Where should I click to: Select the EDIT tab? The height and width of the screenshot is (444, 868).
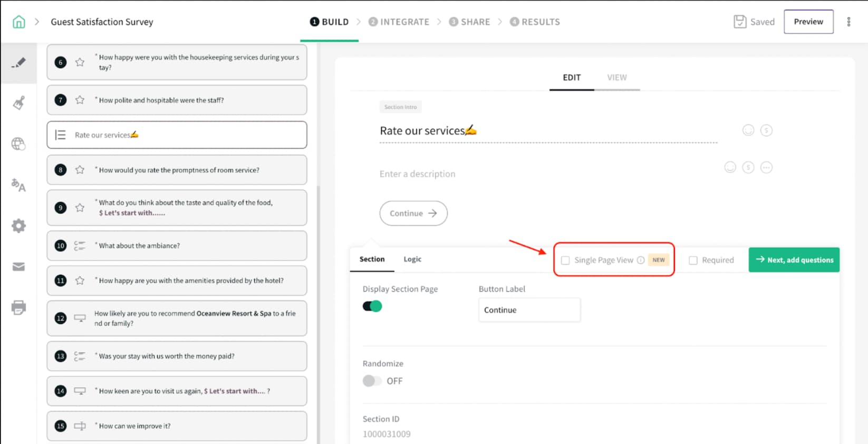(x=572, y=78)
